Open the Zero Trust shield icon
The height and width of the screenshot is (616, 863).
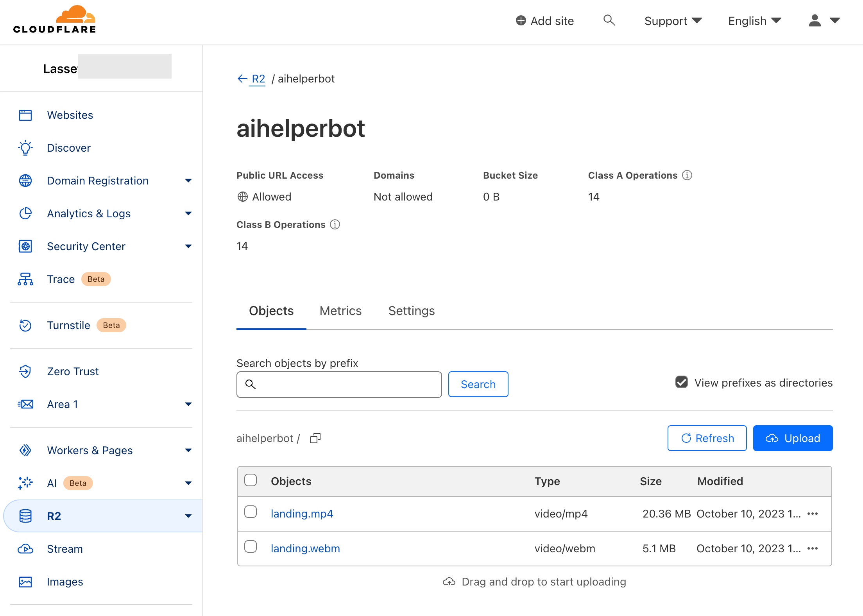click(25, 371)
